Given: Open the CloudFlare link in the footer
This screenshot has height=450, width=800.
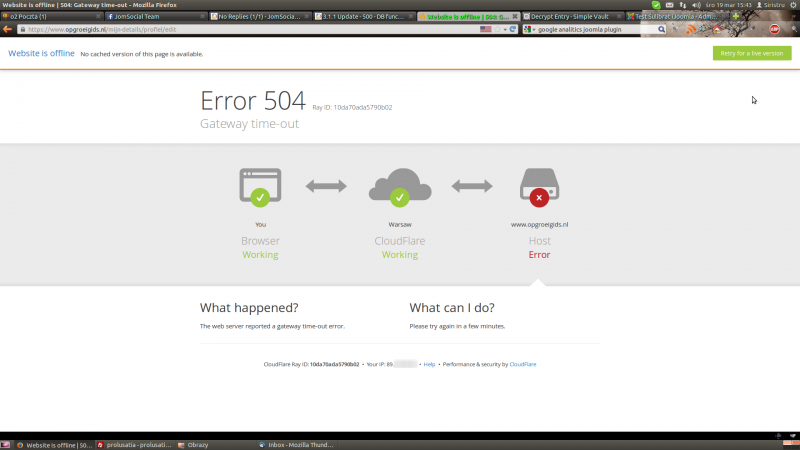Looking at the screenshot, I should 523,364.
